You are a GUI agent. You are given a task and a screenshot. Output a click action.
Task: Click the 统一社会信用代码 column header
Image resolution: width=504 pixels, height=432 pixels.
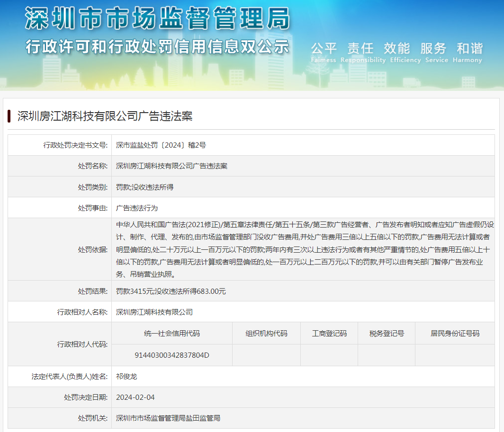pos(172,334)
